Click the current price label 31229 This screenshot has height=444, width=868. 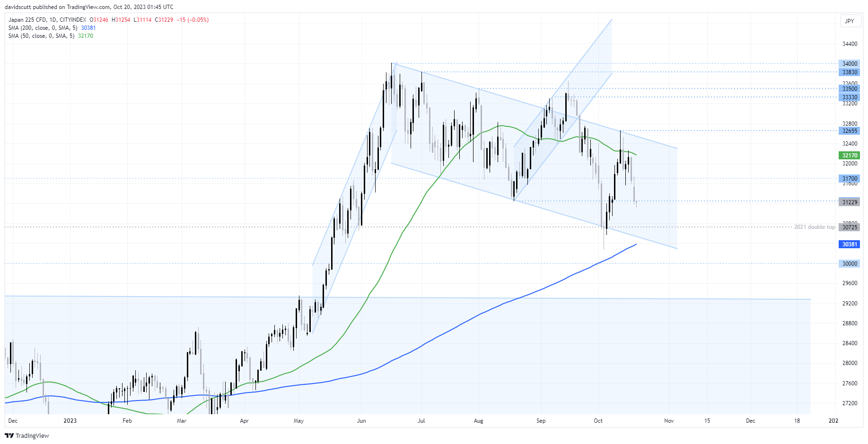850,202
